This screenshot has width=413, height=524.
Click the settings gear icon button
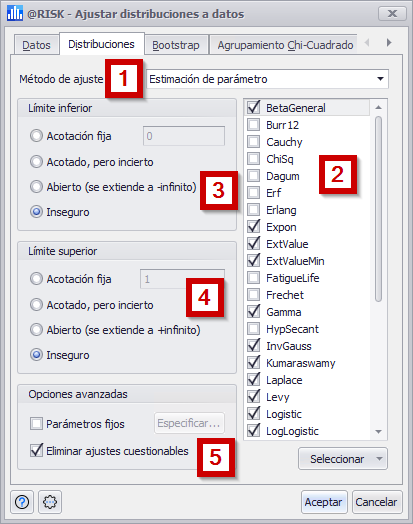pyautogui.click(x=50, y=502)
